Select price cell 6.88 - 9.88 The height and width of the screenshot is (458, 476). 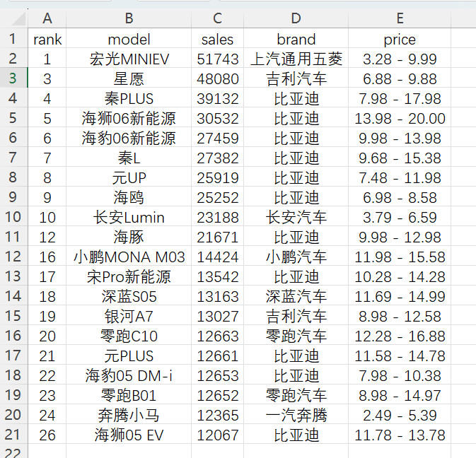click(x=400, y=78)
